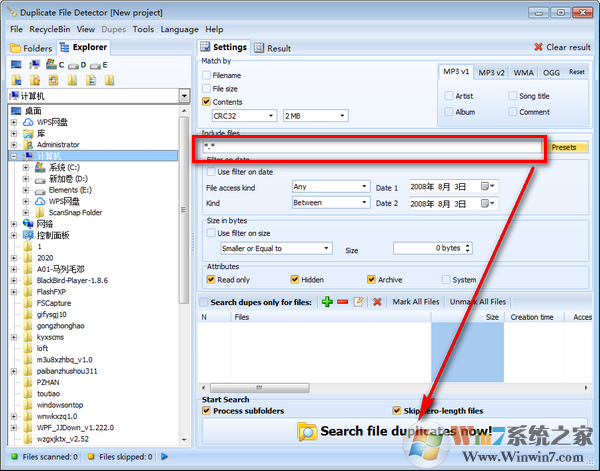
Task: Open the Tools menu
Action: 143,29
